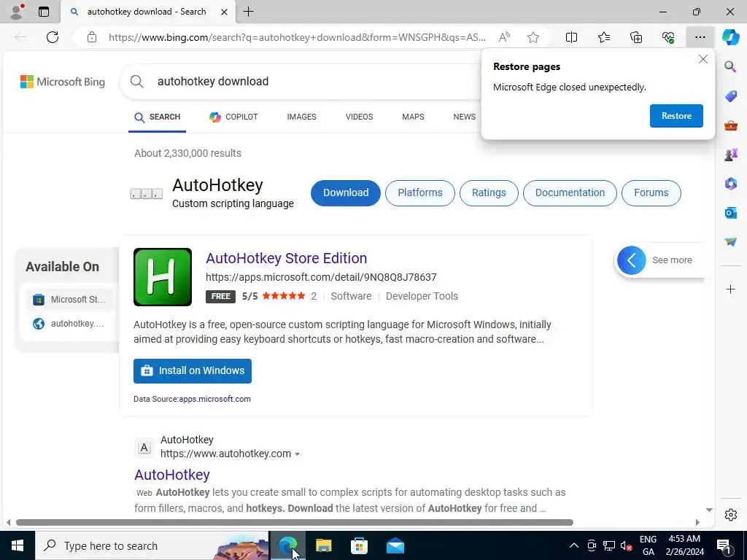Open the notification center icon

[x=724, y=545]
